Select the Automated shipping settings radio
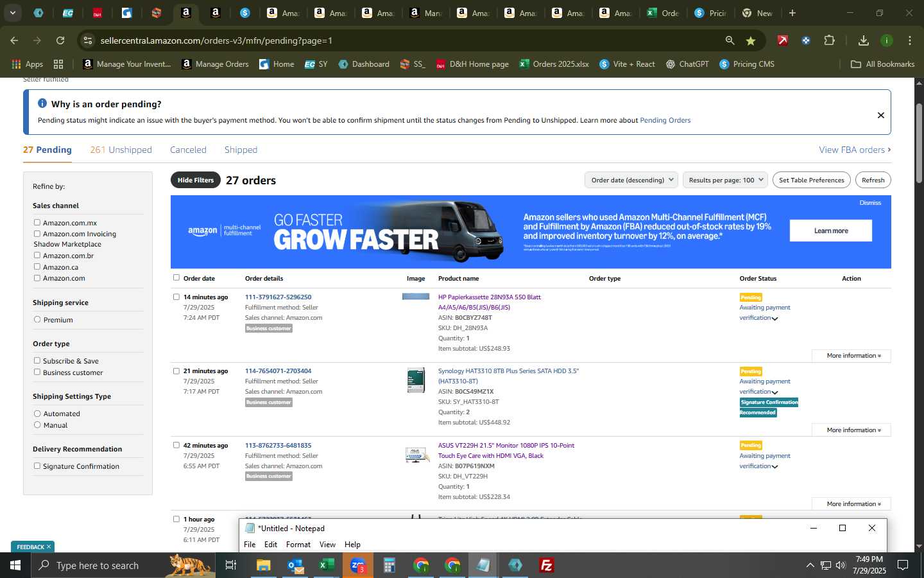 37,414
